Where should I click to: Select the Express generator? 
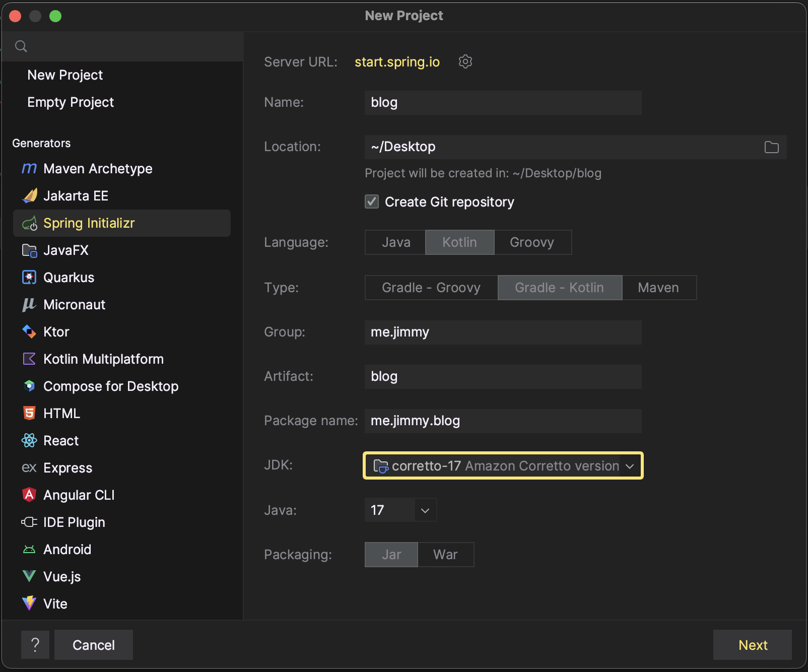[x=122, y=468]
